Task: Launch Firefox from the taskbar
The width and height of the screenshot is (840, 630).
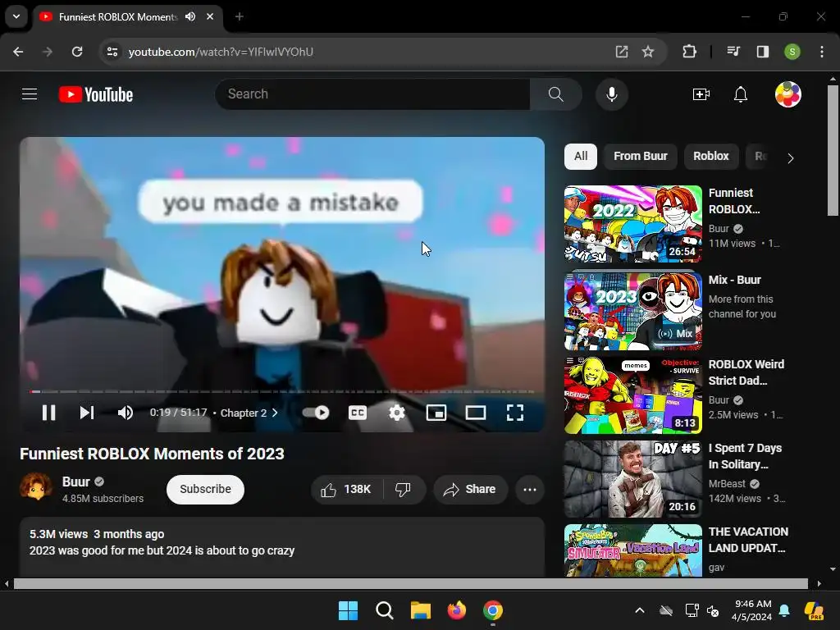Action: tap(457, 610)
